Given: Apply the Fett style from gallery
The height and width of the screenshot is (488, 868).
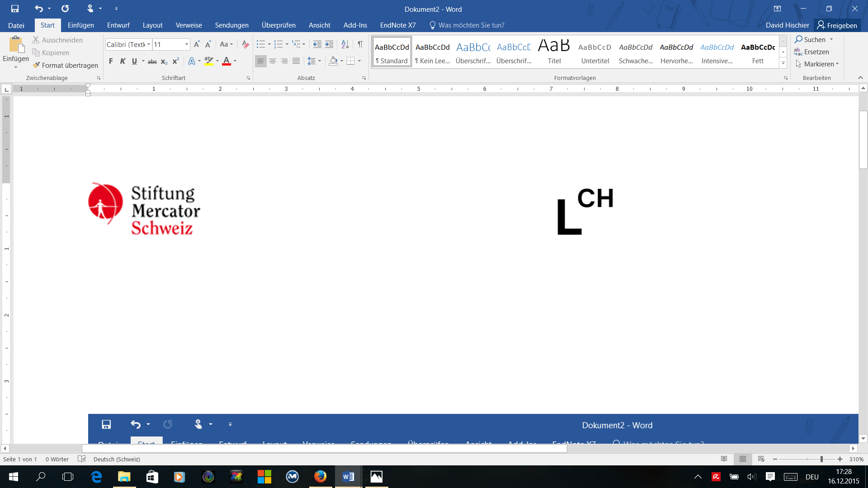Looking at the screenshot, I should point(758,52).
